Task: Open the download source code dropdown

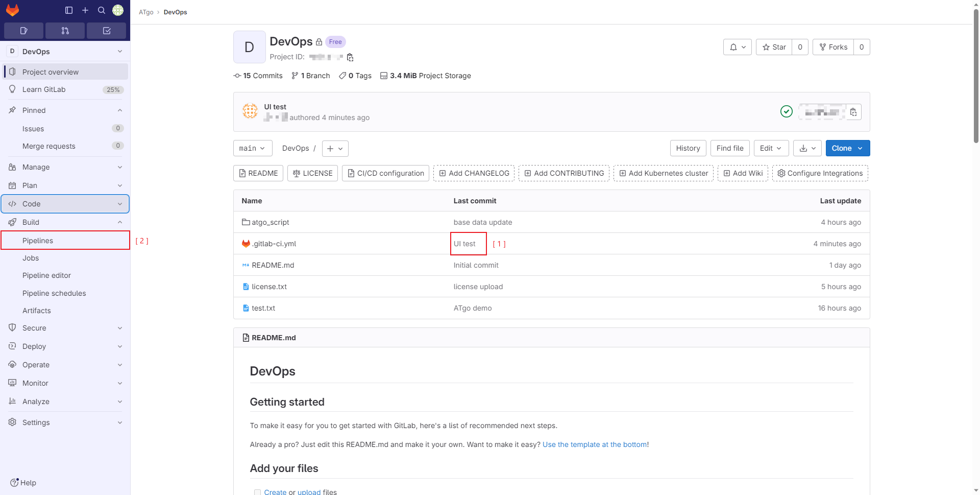Action: coord(807,148)
